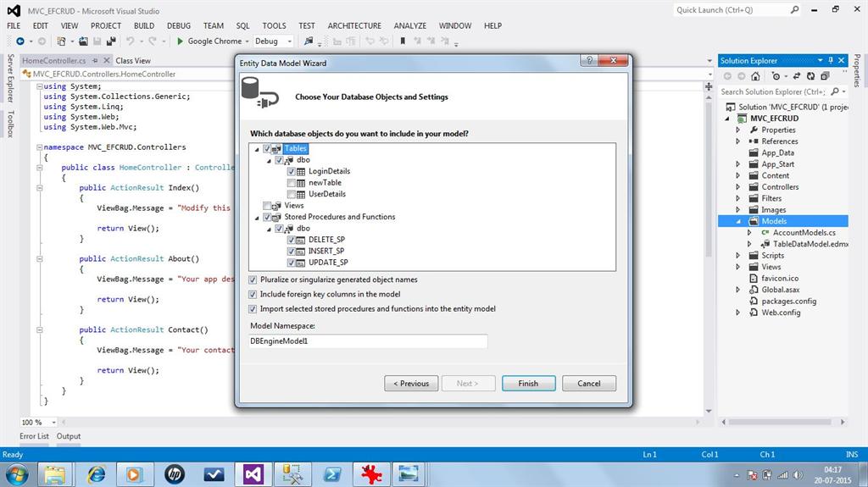Uncheck the INSERT_SP checkbox
868x487 pixels.
(x=292, y=252)
